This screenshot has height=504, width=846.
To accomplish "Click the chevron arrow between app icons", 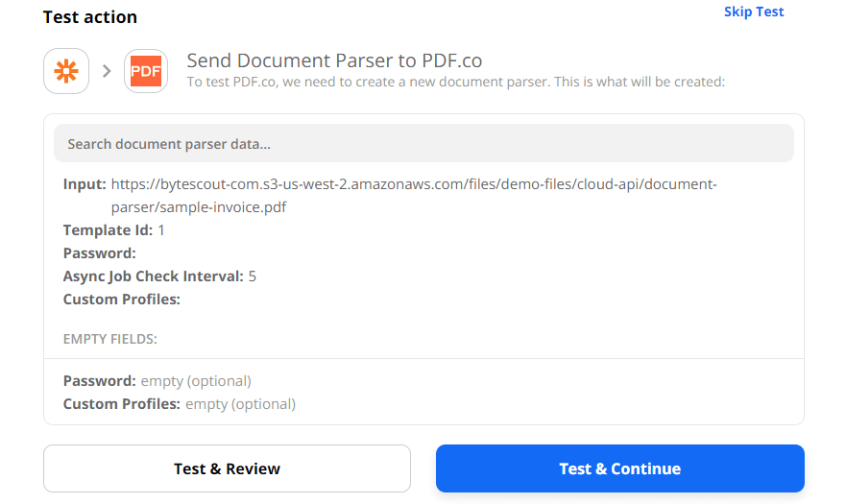I will click(x=107, y=71).
